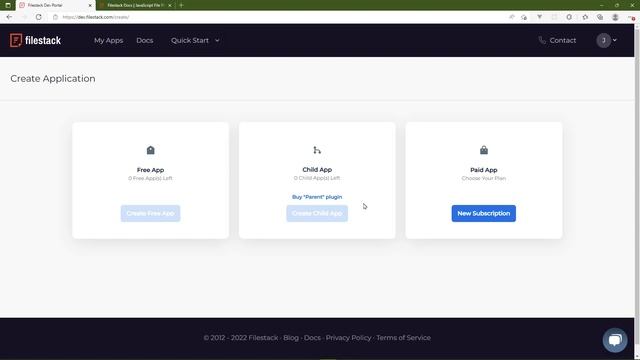This screenshot has height=360, width=640.
Task: Click the Create Child App button
Action: point(317,213)
